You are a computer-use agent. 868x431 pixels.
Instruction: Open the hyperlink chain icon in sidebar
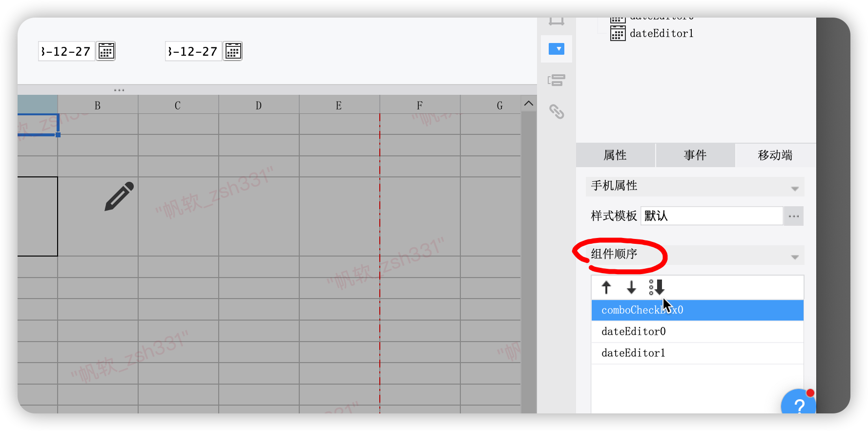coord(557,112)
